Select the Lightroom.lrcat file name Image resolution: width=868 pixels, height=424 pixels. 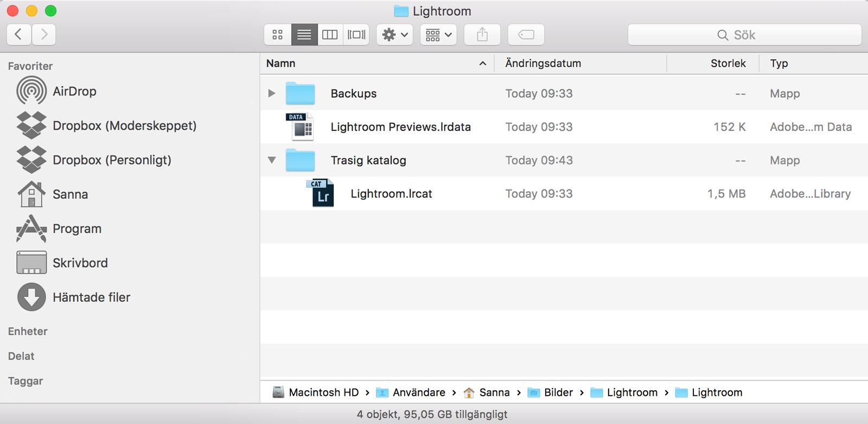tap(392, 194)
